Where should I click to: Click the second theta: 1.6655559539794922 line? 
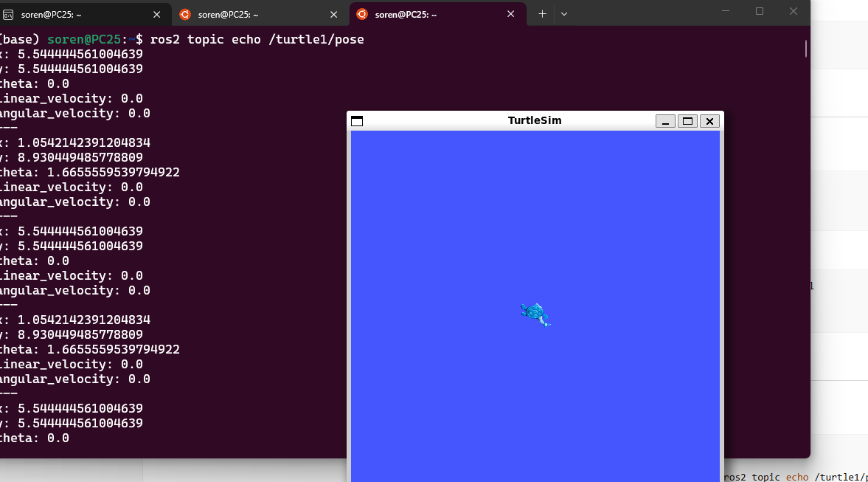[89, 350]
